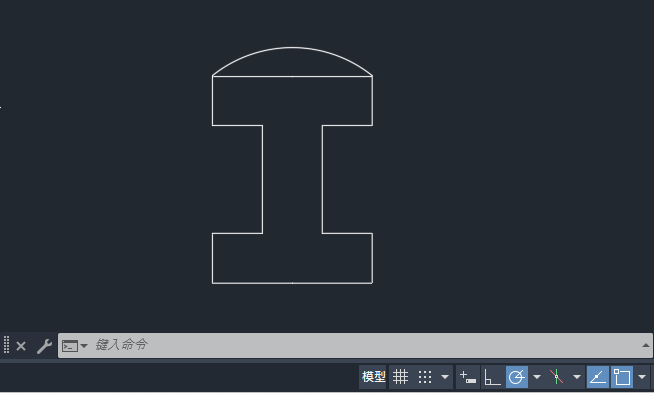Open recent commands list icon

(x=75, y=346)
